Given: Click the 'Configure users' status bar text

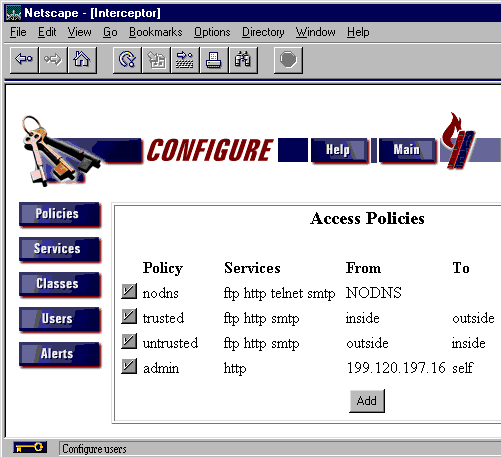Looking at the screenshot, I should tap(94, 449).
